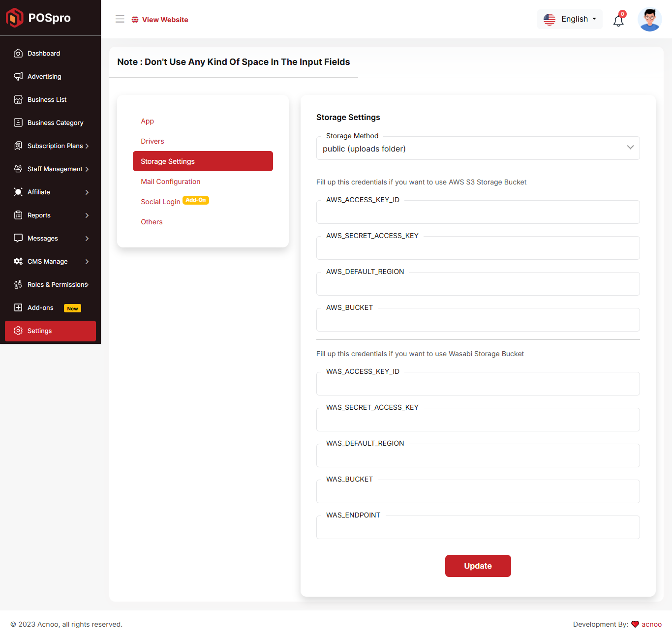
Task: Click the Affiliate icon in sidebar
Action: [x=18, y=192]
